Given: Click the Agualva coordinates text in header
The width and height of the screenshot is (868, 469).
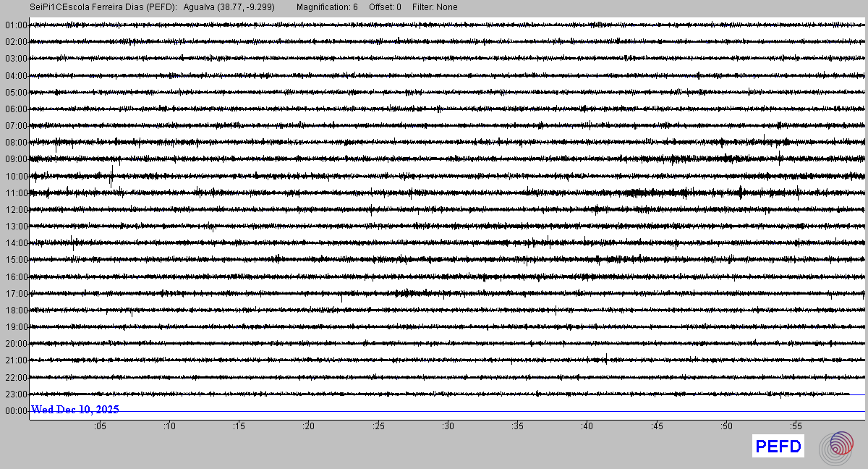Looking at the screenshot, I should [235, 7].
